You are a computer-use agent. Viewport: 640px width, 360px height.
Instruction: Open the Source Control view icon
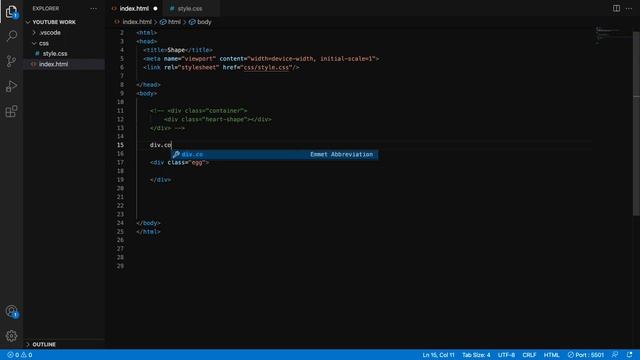point(11,61)
